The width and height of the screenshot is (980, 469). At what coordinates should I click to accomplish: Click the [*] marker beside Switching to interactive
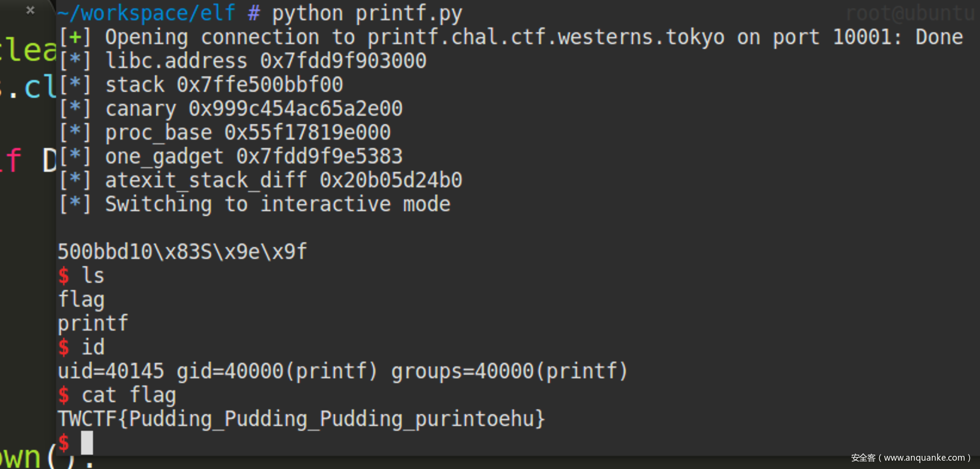[x=75, y=204]
